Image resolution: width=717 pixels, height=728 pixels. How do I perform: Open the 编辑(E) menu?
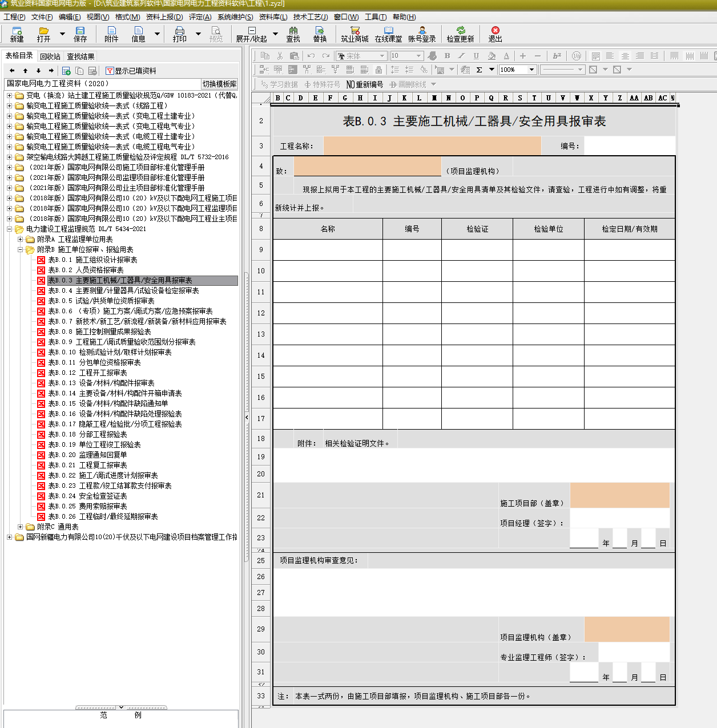[x=69, y=17]
